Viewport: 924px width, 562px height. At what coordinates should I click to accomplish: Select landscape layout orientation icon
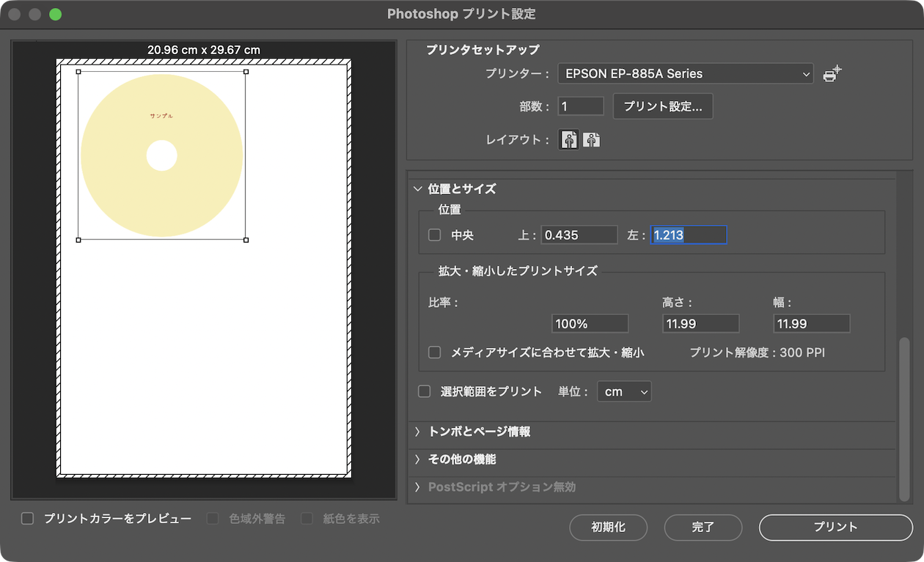pyautogui.click(x=592, y=140)
